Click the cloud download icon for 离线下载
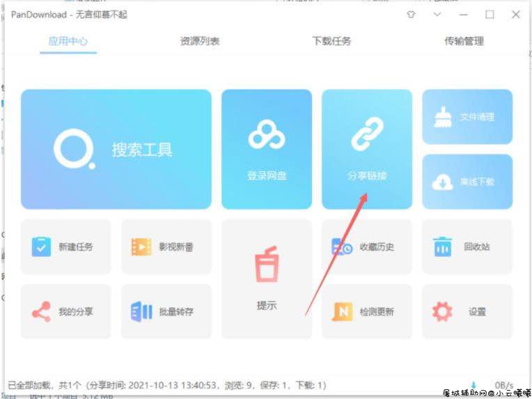 tap(442, 182)
